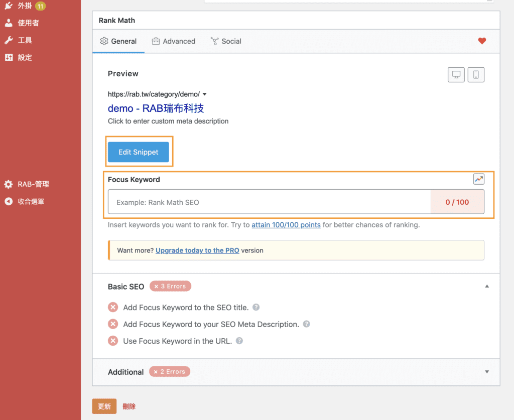Switch to the Advanced tab
Screen dimensions: 514x420
tap(179, 41)
